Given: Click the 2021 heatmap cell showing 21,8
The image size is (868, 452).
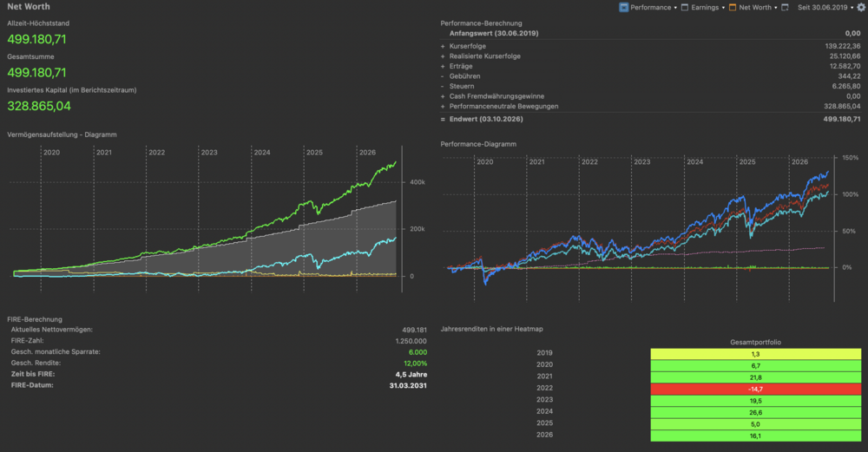Looking at the screenshot, I should pos(756,377).
